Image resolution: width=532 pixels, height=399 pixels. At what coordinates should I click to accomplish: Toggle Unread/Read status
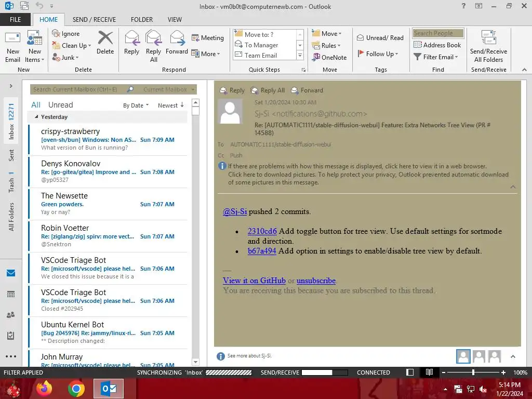(x=380, y=37)
